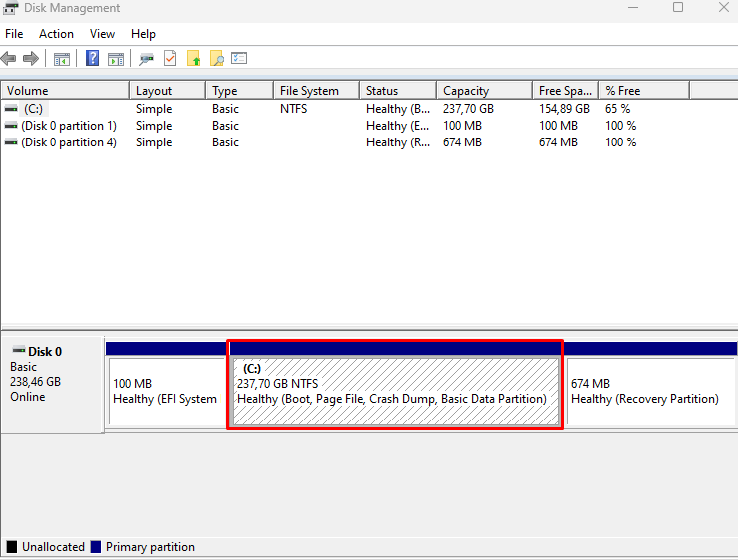Click the NTFS file system cell

coord(293,109)
